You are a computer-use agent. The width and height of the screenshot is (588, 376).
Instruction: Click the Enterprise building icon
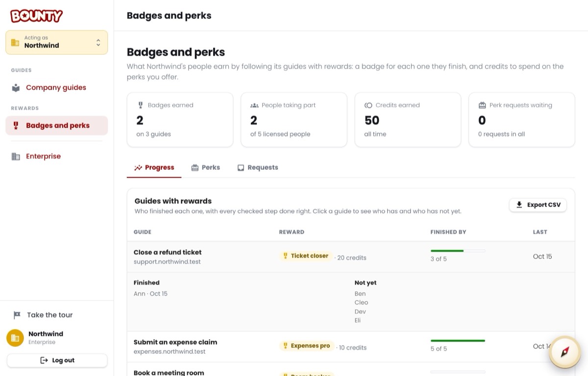(16, 156)
